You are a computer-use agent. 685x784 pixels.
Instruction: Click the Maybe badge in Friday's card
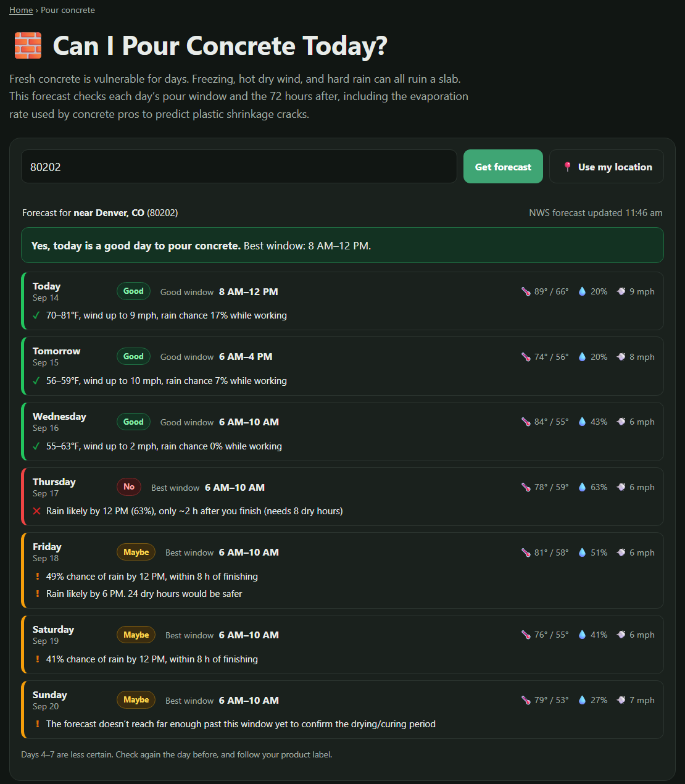point(136,553)
